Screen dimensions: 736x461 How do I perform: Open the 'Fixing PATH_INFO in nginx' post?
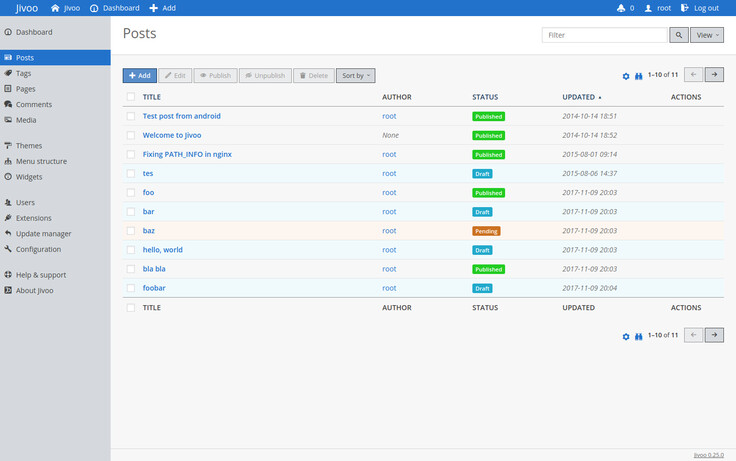click(188, 154)
